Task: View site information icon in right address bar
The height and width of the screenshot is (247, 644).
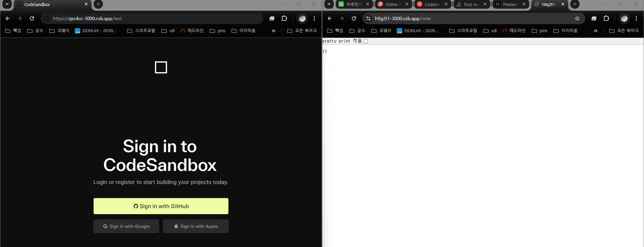Action: [x=368, y=18]
